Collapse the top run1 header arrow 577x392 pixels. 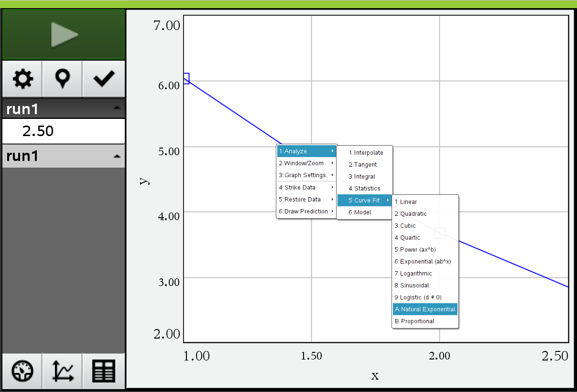click(x=117, y=109)
